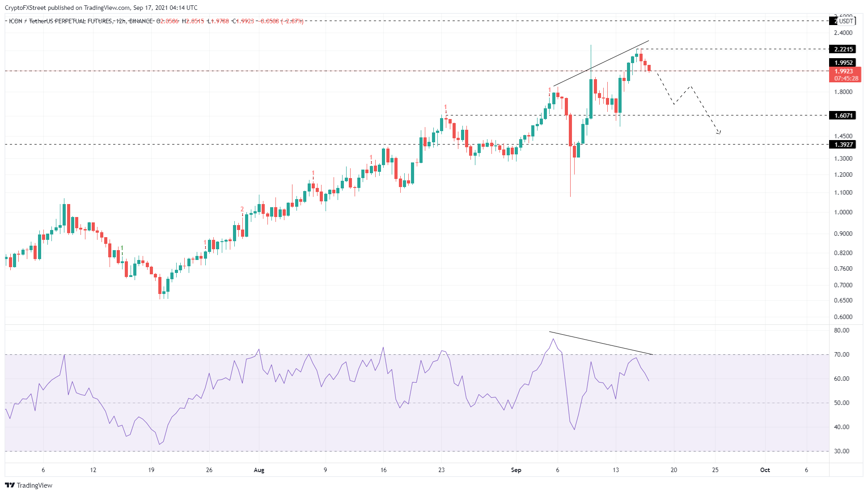Click the 1.3927 price level label
The width and height of the screenshot is (868, 494).
point(843,145)
